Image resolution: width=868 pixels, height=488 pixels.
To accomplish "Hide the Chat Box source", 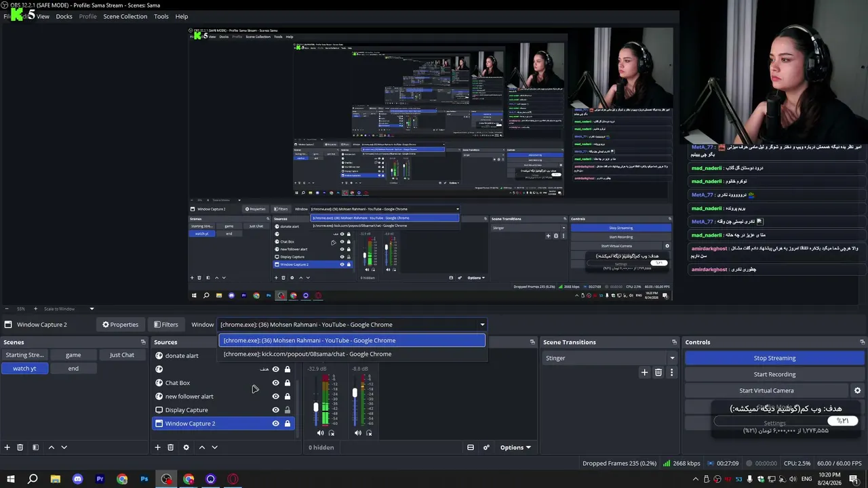I will [275, 383].
